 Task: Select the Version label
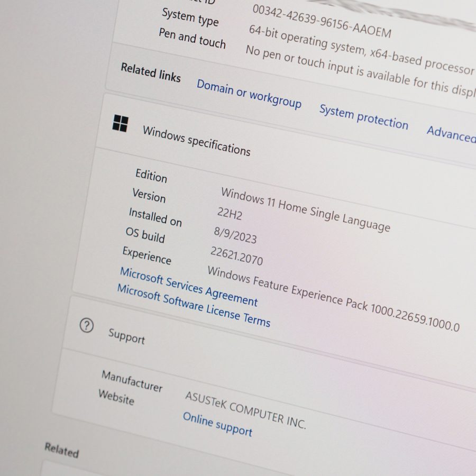[149, 195]
